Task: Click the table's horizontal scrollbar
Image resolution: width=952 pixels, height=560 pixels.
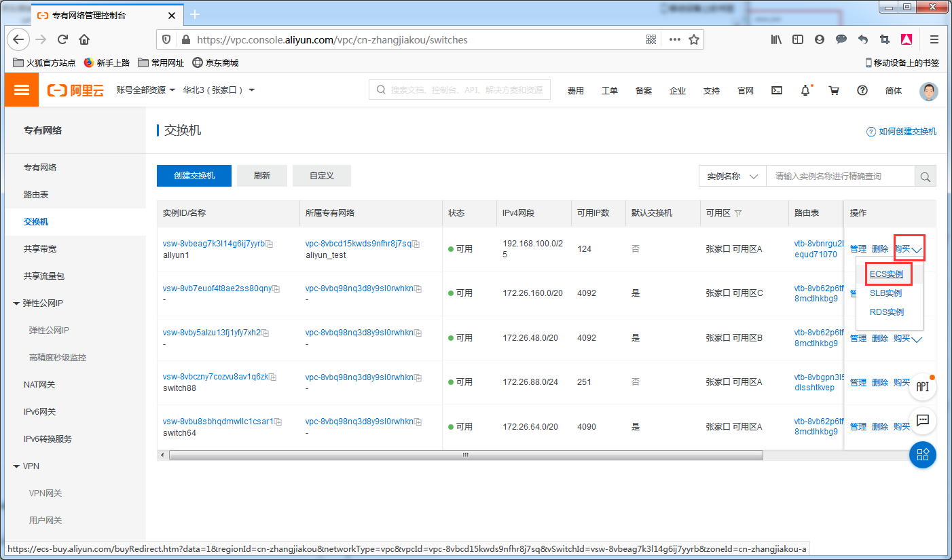Action: 465,455
